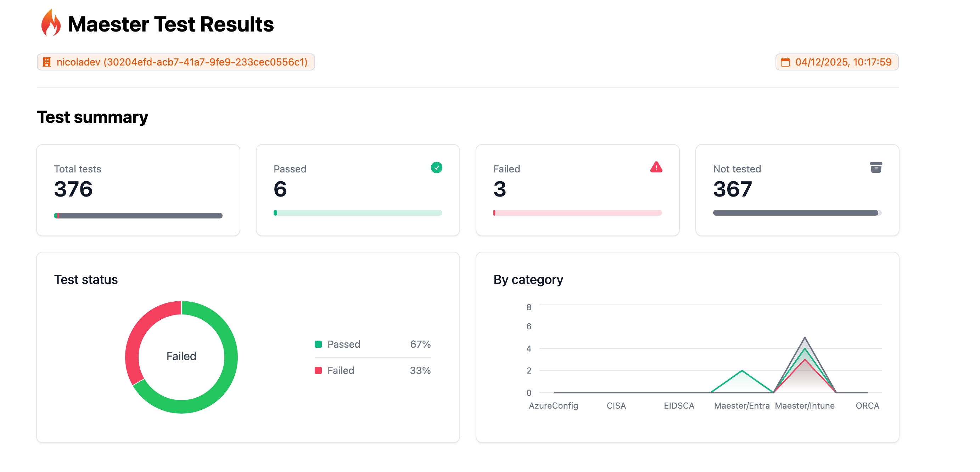Click green Passed legend square
Image resolution: width=980 pixels, height=472 pixels.
[318, 344]
